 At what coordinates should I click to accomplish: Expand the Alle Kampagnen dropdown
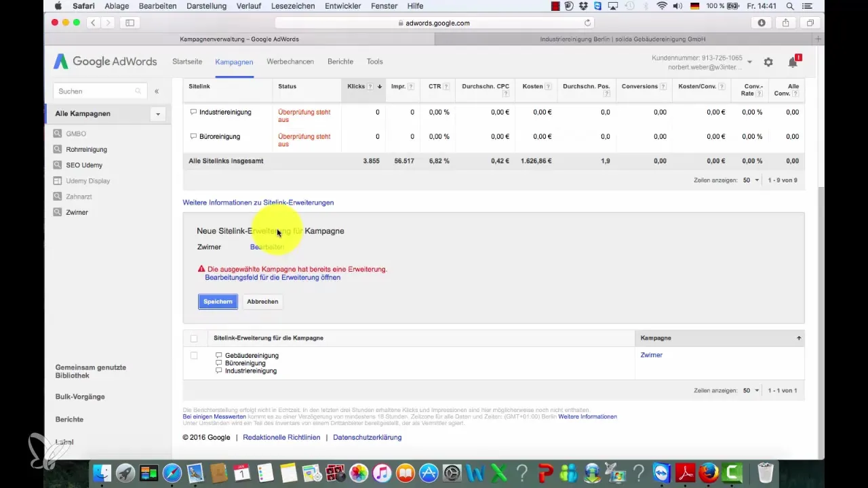[158, 114]
